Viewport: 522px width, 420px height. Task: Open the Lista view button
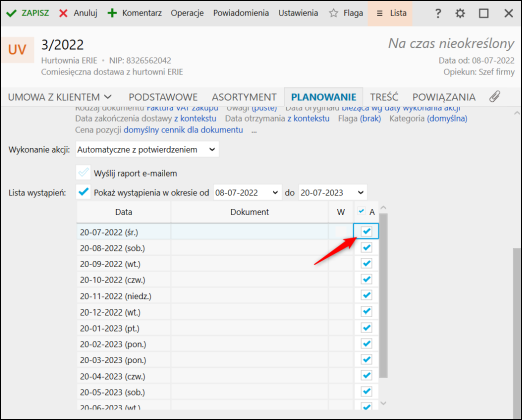pos(390,13)
